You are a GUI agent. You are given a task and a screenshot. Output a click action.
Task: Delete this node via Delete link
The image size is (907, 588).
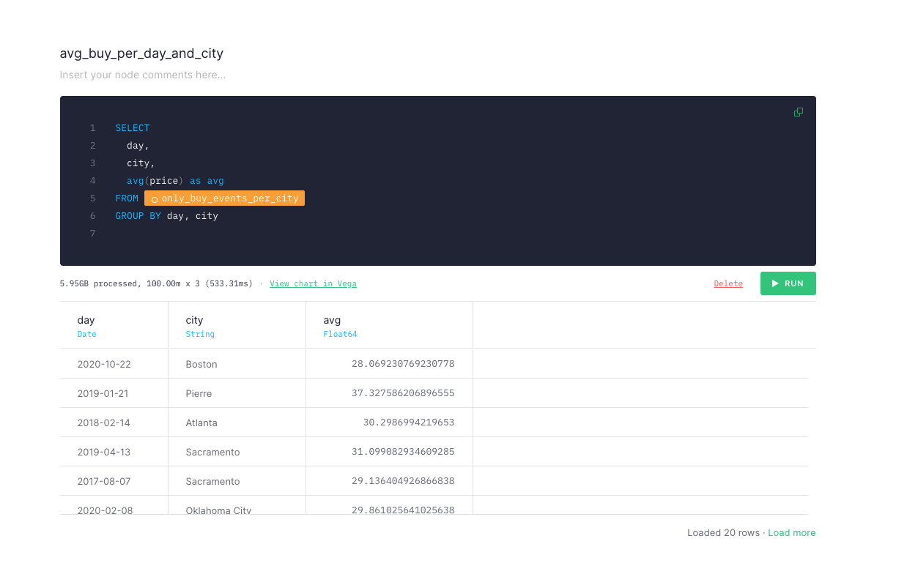[x=728, y=283]
